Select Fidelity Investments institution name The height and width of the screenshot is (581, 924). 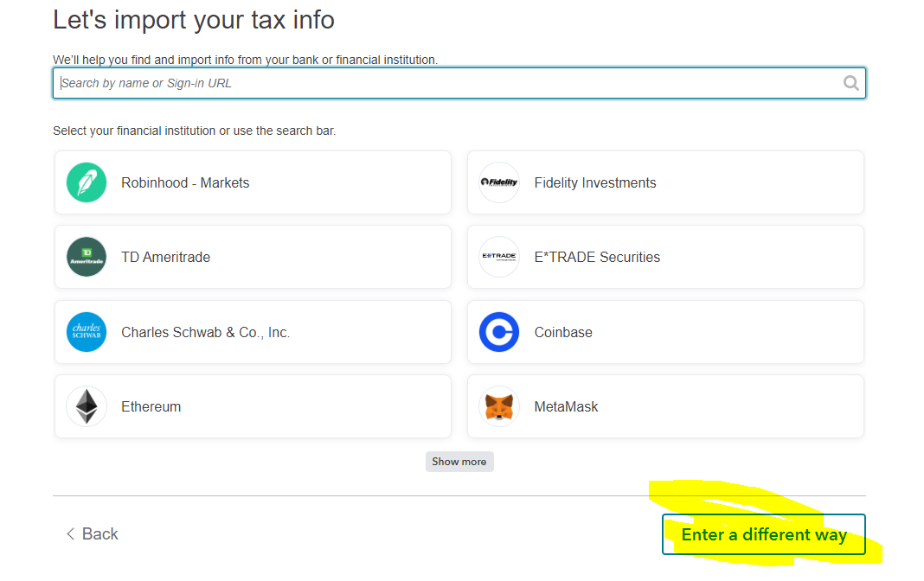(x=595, y=183)
